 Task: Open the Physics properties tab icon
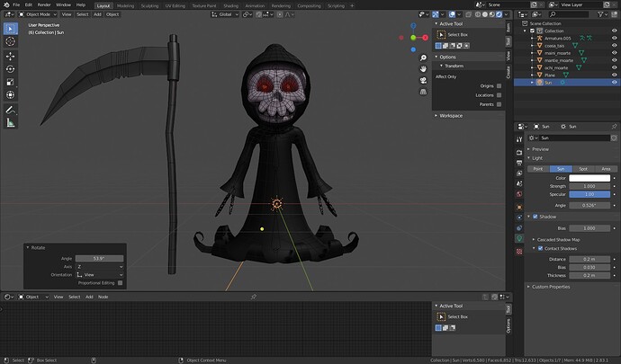[x=519, y=218]
